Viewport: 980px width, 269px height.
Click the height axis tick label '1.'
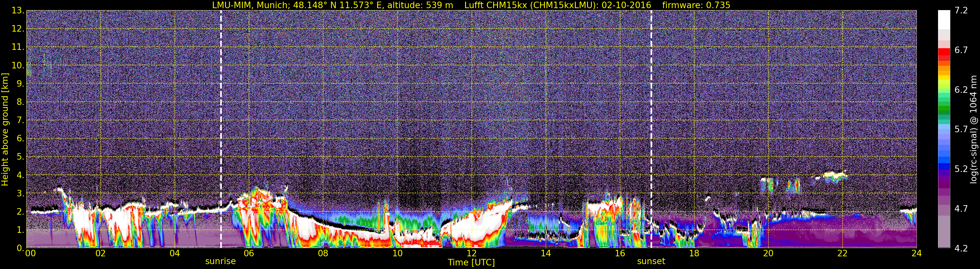click(20, 230)
